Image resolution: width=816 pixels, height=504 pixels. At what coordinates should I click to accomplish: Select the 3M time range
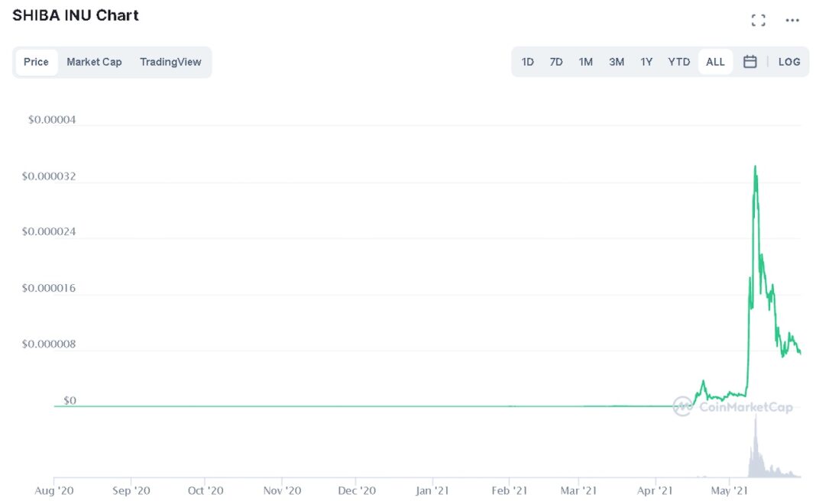tap(616, 62)
